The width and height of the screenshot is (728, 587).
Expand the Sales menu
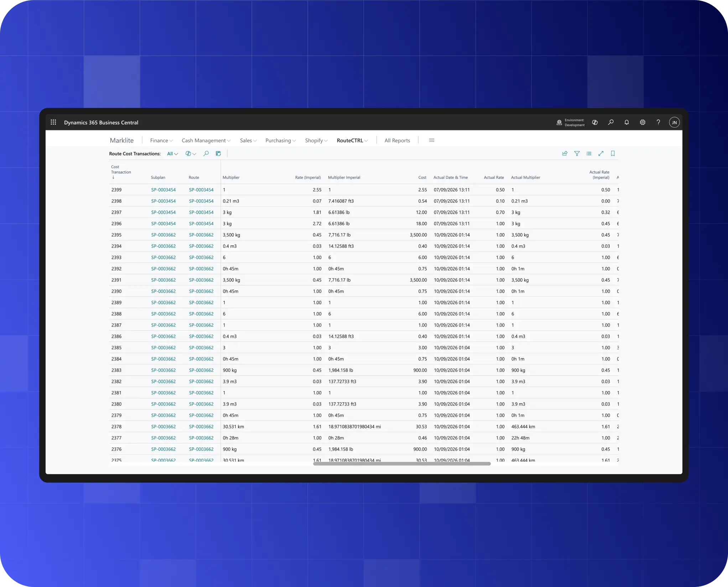pos(248,140)
